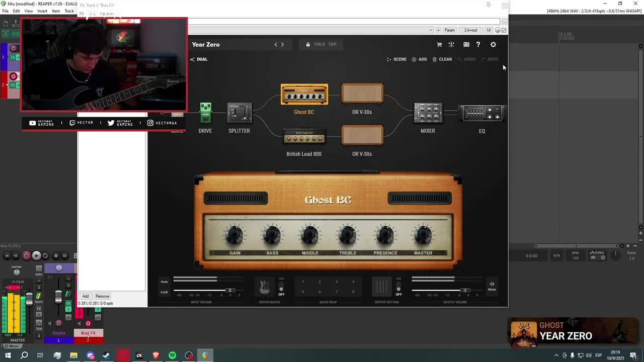
Task: Select the Drive pedal in signal chain
Action: click(x=205, y=113)
